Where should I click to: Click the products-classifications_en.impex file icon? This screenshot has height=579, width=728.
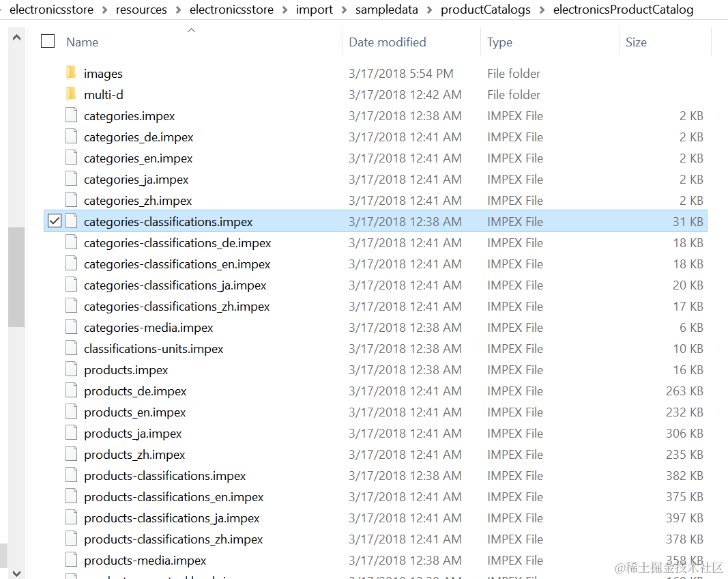coord(71,495)
